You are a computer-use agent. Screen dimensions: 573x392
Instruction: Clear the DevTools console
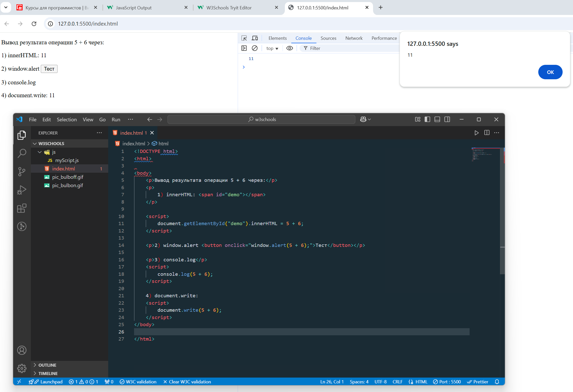click(x=255, y=48)
